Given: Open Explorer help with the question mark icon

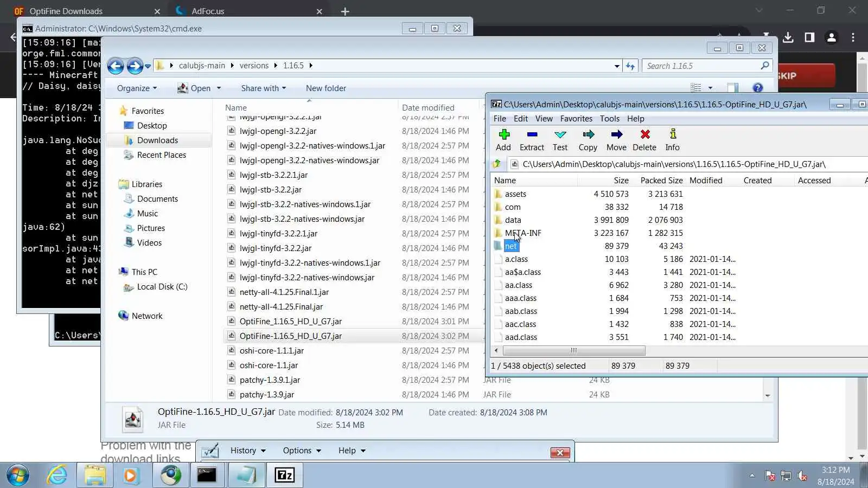Looking at the screenshot, I should [x=758, y=88].
